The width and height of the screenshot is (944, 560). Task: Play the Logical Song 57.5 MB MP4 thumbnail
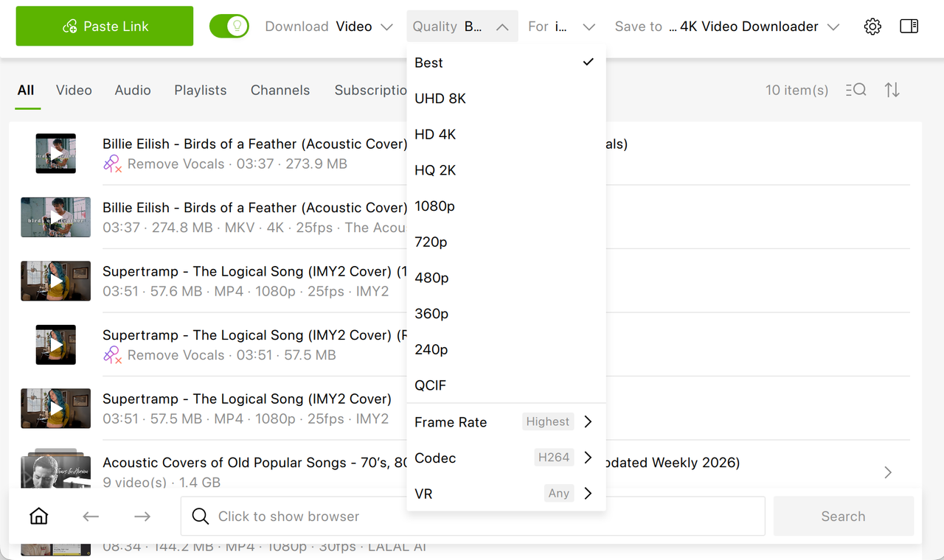pos(56,408)
